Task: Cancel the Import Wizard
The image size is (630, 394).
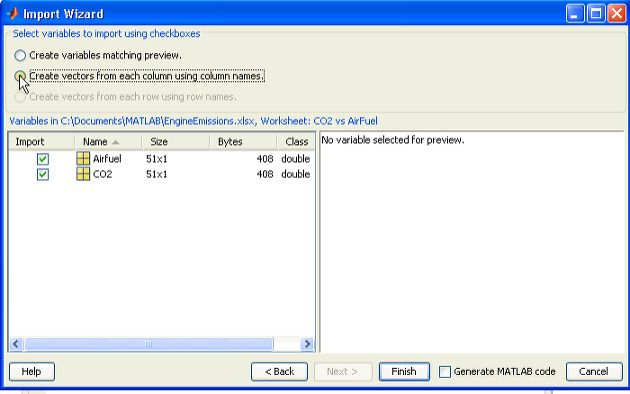Action: 594,372
